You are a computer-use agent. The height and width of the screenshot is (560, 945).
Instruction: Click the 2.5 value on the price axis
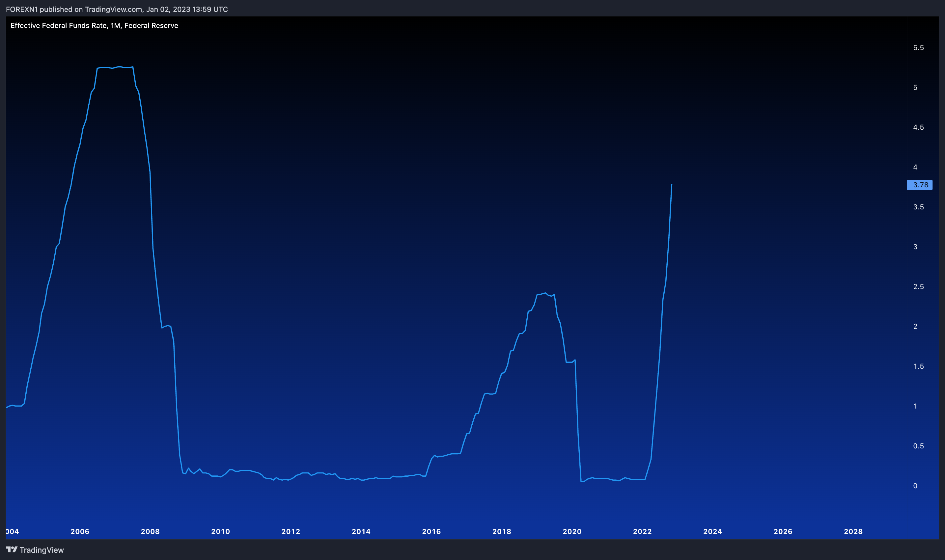(919, 287)
